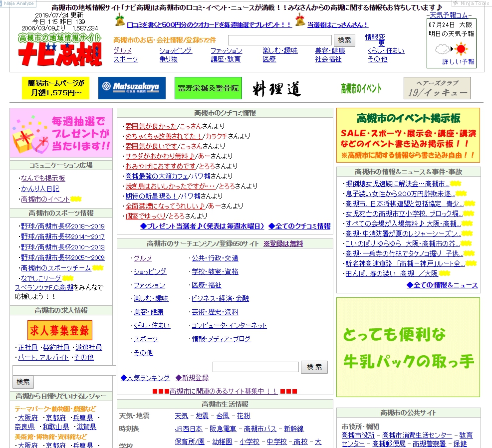This screenshot has height=448, width=492.
Task: Open the 高槻市のイベント掲示板 banner
Action: 408,135
